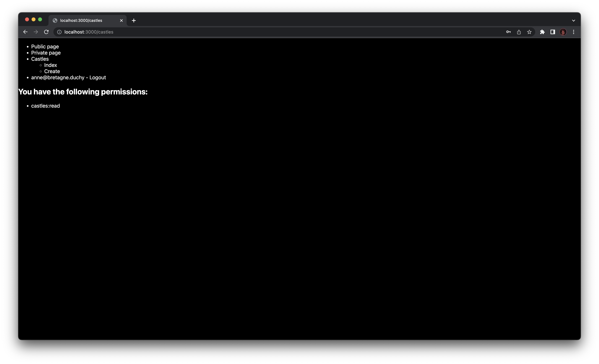Click the Index link under Castles
Viewport: 599px width, 364px height.
click(50, 65)
